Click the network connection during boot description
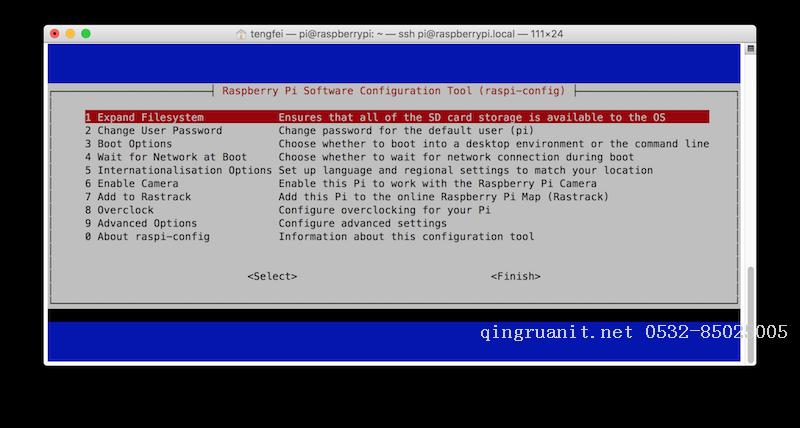The image size is (800, 428). [456, 157]
